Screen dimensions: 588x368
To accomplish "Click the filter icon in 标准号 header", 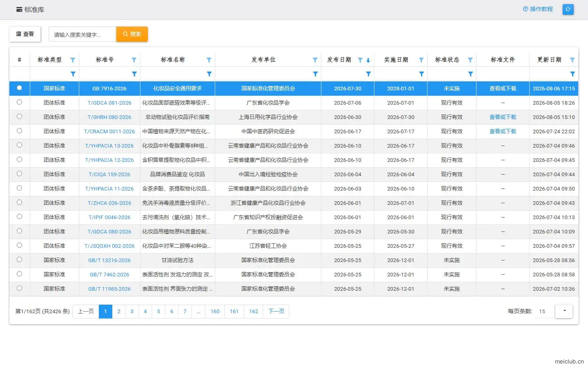I will click(x=134, y=60).
